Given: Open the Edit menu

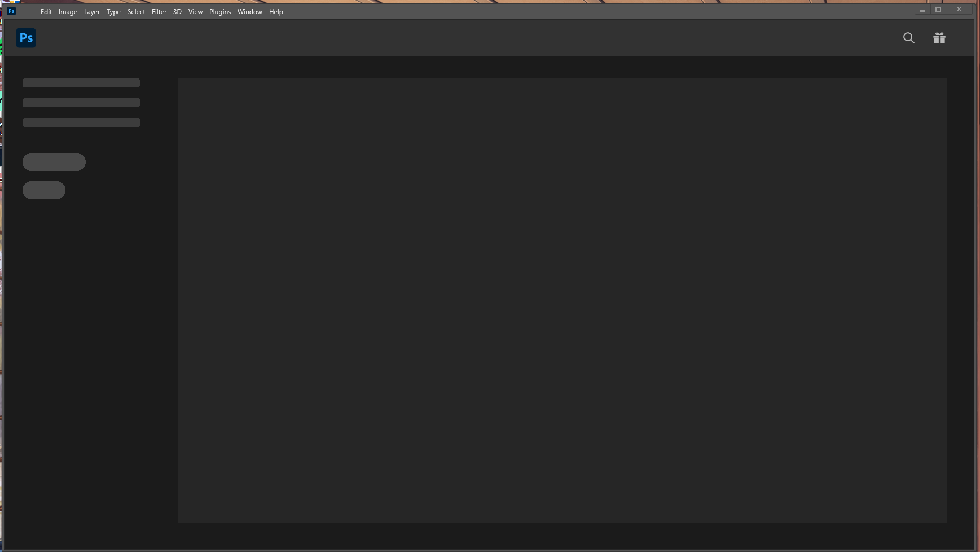Looking at the screenshot, I should pyautogui.click(x=46, y=11).
